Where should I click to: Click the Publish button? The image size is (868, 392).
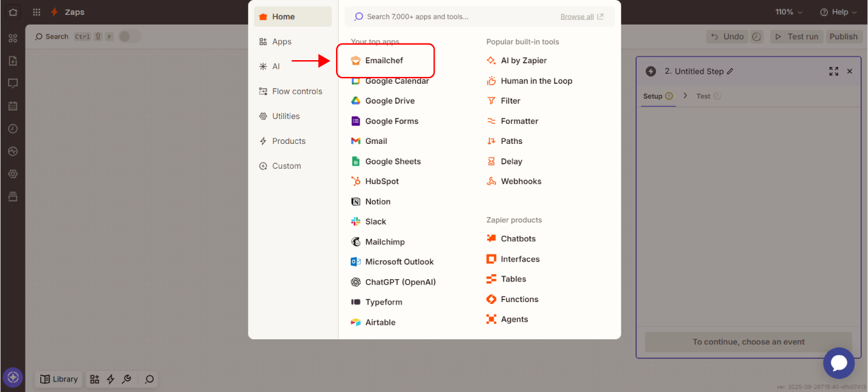coord(843,37)
